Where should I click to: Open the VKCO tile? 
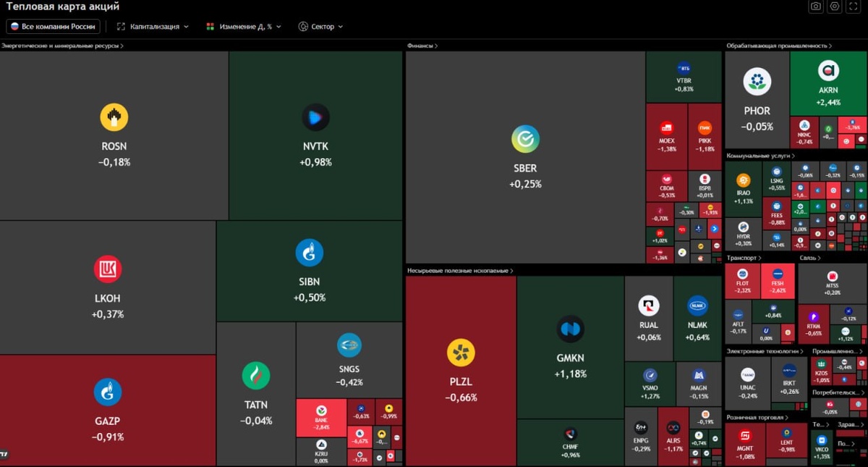pyautogui.click(x=821, y=447)
